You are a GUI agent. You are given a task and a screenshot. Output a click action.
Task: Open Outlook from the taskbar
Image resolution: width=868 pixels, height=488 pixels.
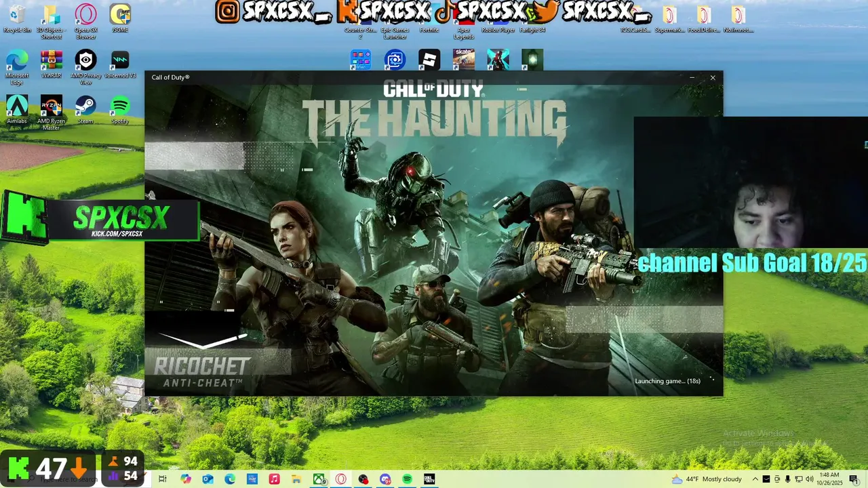208,479
